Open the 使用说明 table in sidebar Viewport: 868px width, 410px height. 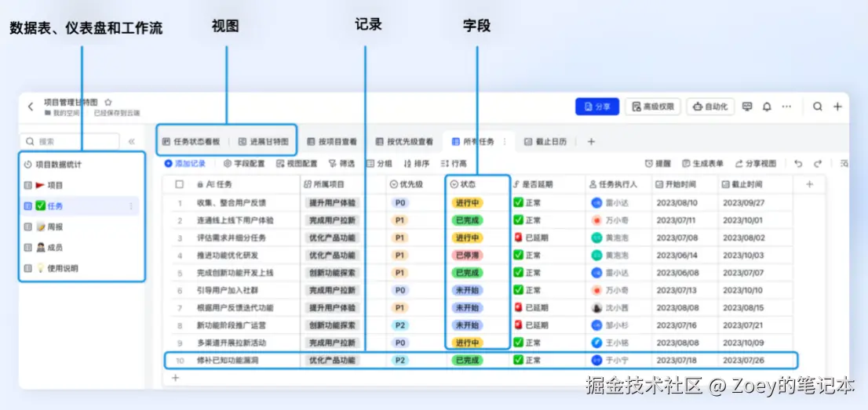pyautogui.click(x=51, y=268)
